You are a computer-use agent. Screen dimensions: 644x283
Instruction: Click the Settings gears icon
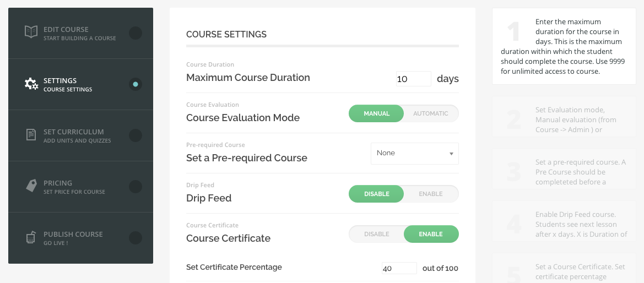[31, 84]
